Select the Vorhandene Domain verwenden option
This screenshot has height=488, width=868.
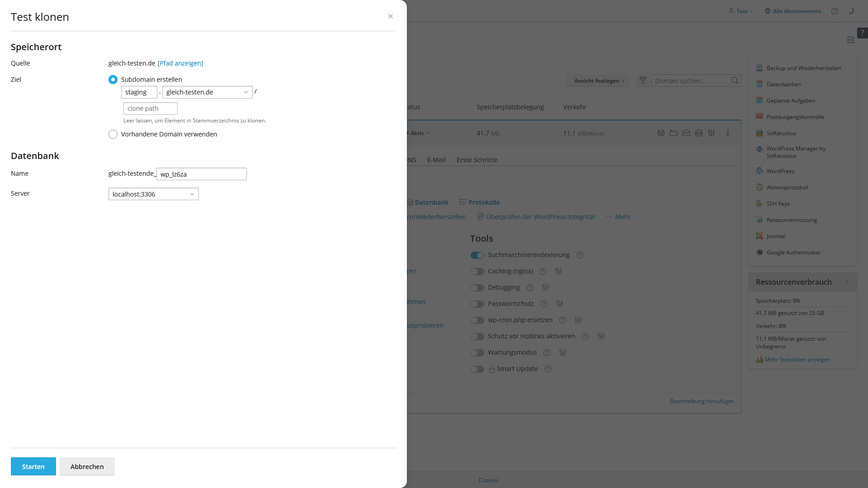point(113,134)
